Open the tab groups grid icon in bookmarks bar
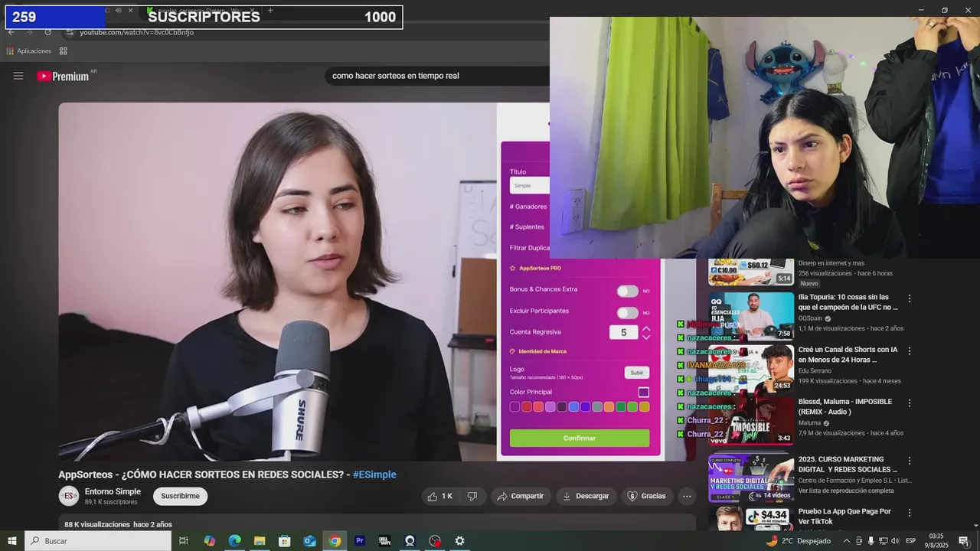Screen dimensions: 980x551 (x=64, y=51)
